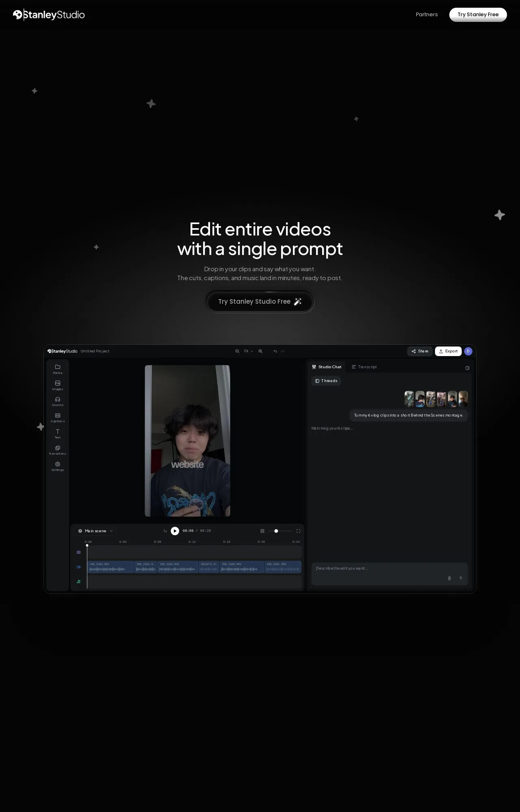Open the user avatar D menu
Screen dimensions: 520x812
468,351
